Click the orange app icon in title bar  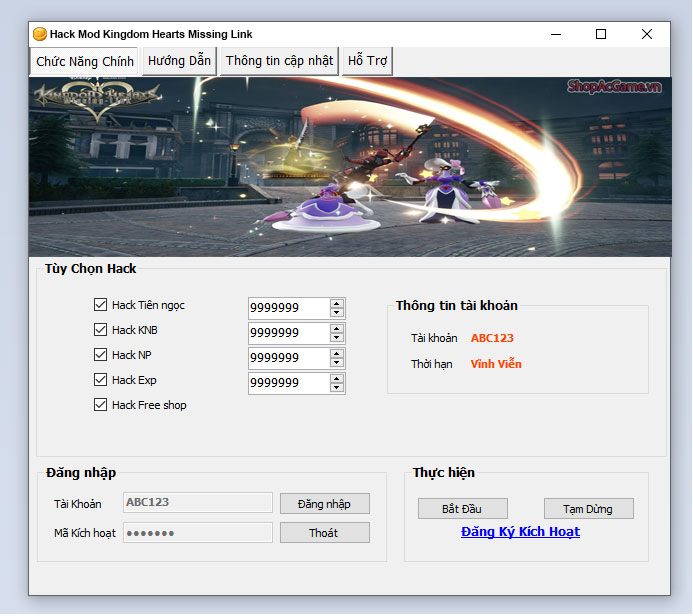tap(40, 34)
